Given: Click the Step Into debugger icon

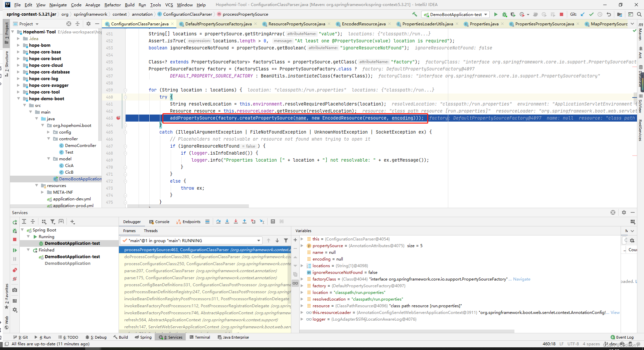Looking at the screenshot, I should 227,221.
